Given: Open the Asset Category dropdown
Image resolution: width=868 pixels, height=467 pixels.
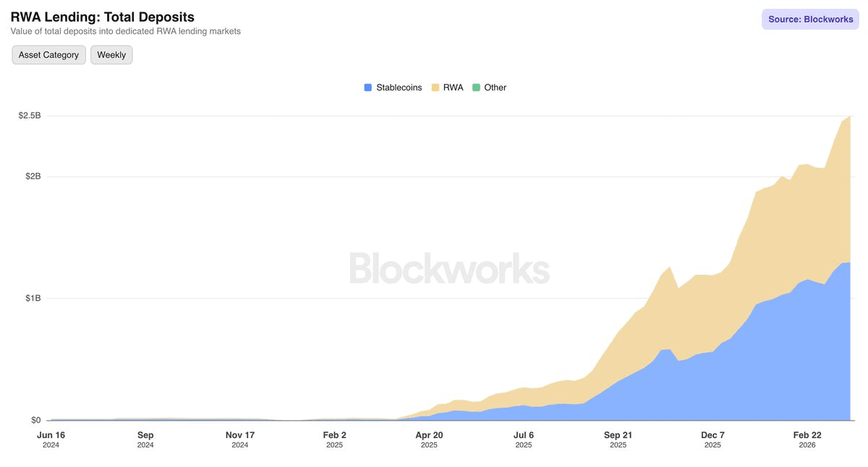Looking at the screenshot, I should [48, 55].
